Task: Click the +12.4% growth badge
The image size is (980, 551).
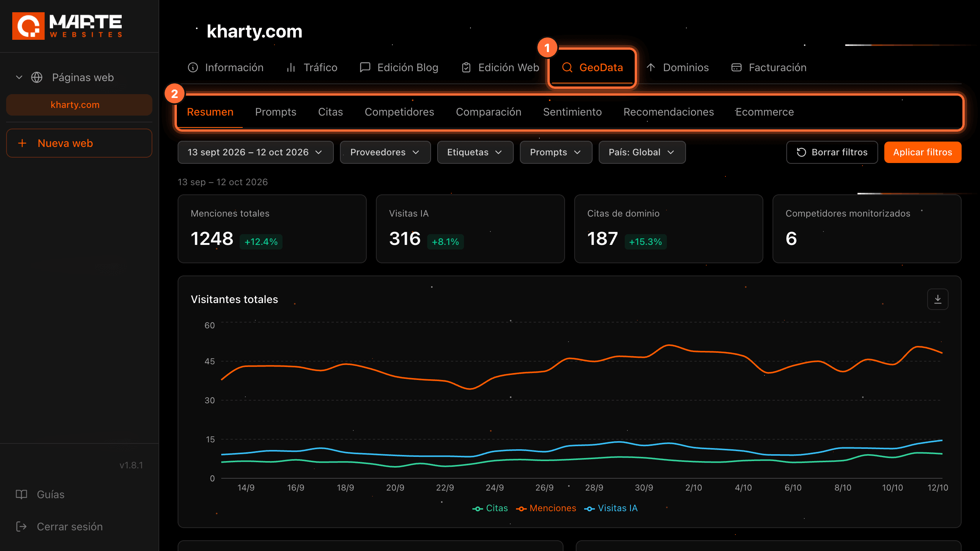Action: pos(261,242)
